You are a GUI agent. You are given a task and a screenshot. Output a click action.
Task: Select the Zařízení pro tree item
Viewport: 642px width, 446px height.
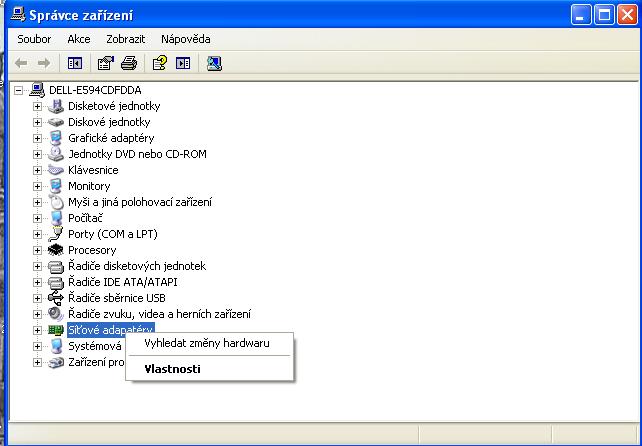(96, 362)
